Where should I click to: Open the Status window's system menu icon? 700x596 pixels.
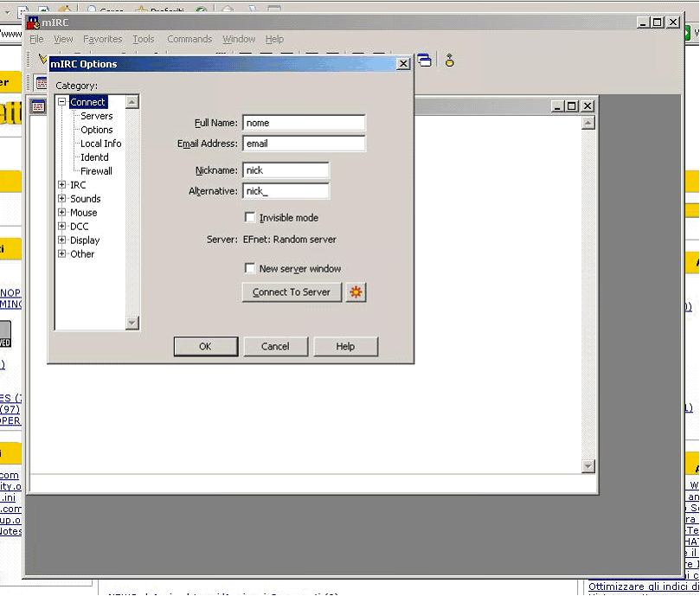coord(38,106)
